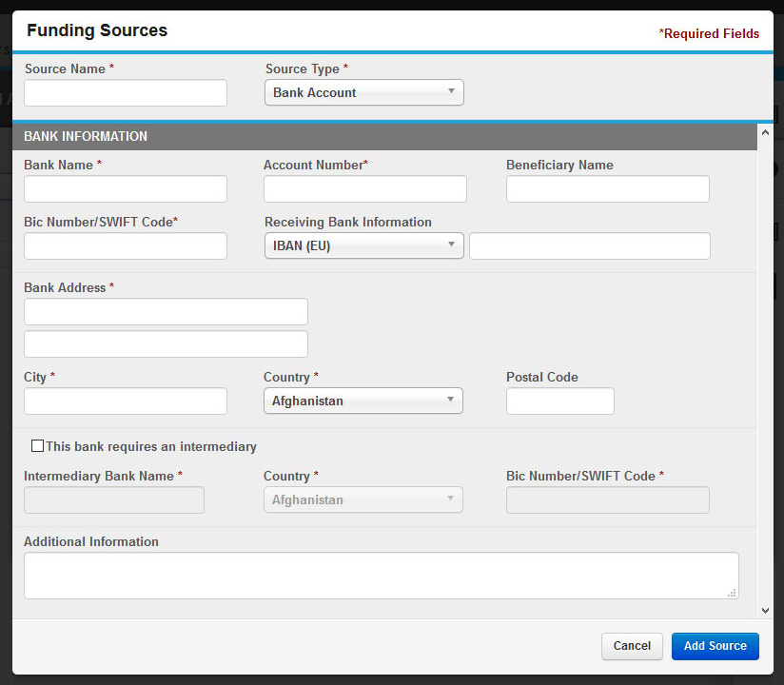The image size is (784, 685).
Task: Focus the Source Name input field
Action: (126, 92)
